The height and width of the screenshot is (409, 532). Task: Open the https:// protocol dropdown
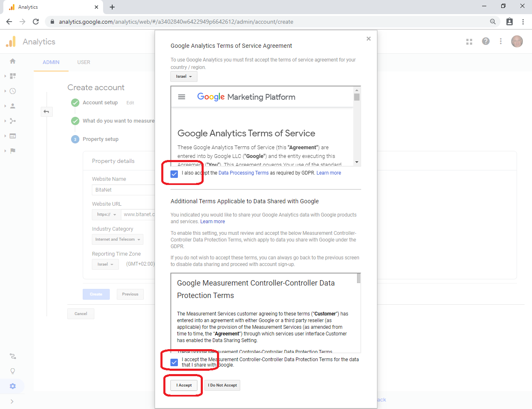tap(106, 214)
